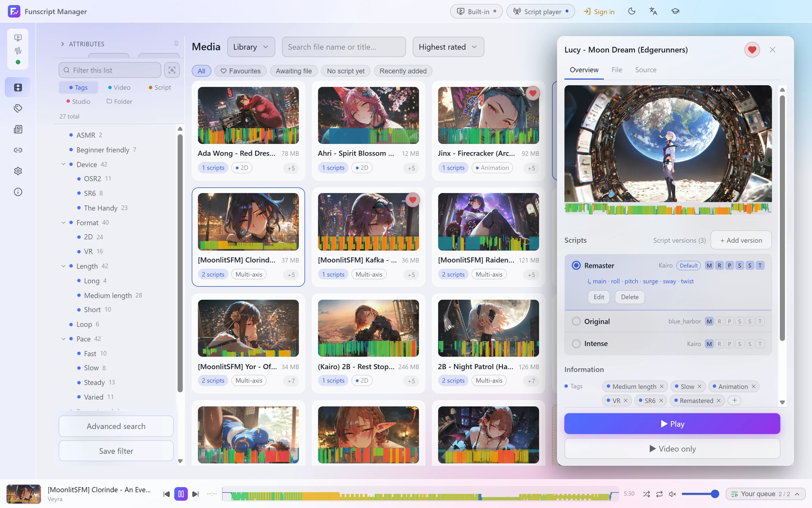Switch to the File tab
The height and width of the screenshot is (508, 812).
[616, 70]
